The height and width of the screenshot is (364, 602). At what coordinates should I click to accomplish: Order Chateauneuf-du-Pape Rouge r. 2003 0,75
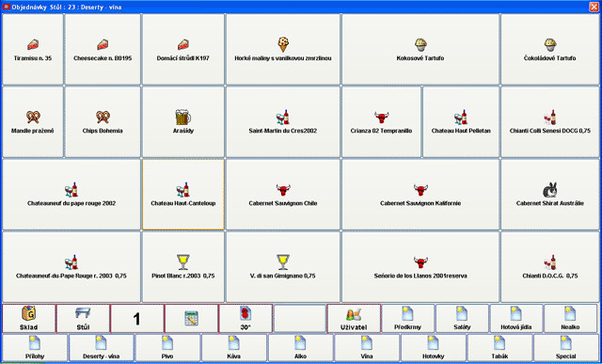tap(71, 267)
